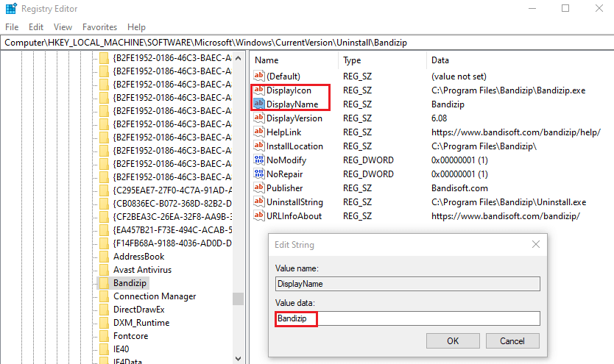The height and width of the screenshot is (364, 614).
Task: Maximize the Registry Editor window
Action: pos(565,8)
